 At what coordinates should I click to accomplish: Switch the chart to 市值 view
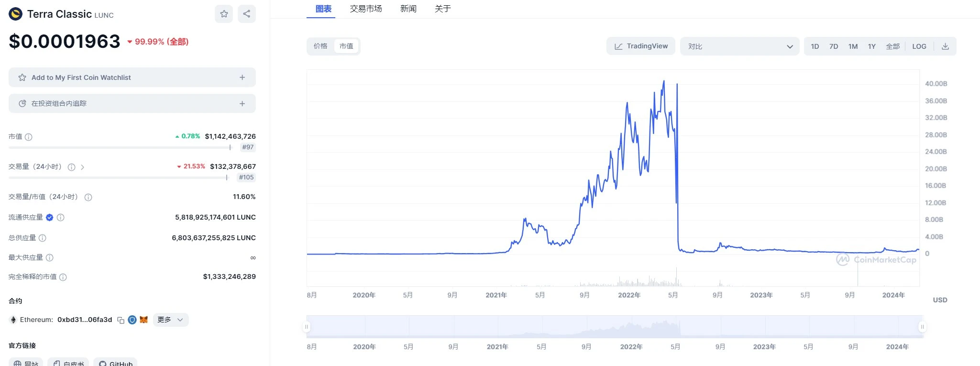[x=346, y=46]
